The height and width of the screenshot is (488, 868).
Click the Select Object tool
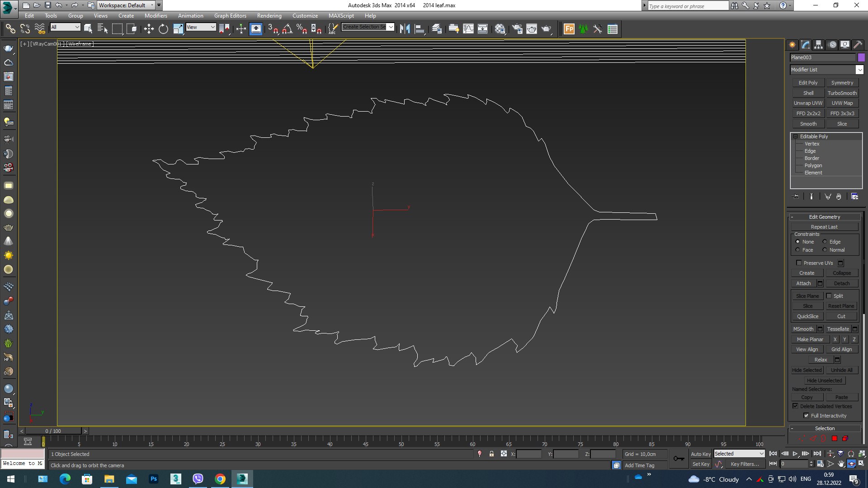(88, 29)
